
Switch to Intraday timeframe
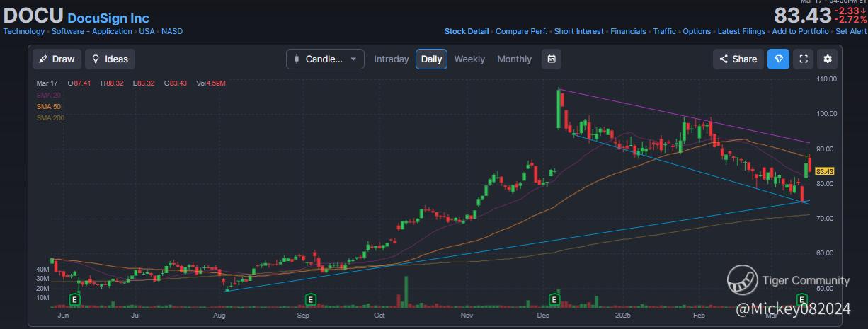(x=391, y=59)
